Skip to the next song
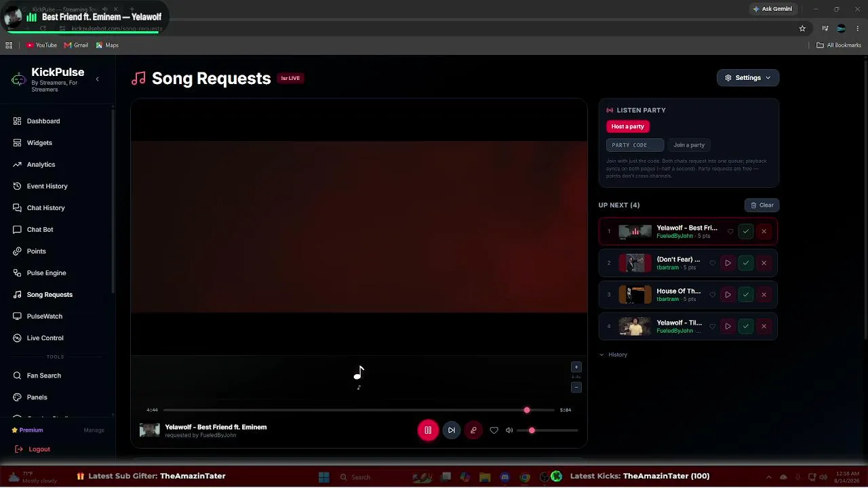The image size is (868, 488). [x=452, y=430]
